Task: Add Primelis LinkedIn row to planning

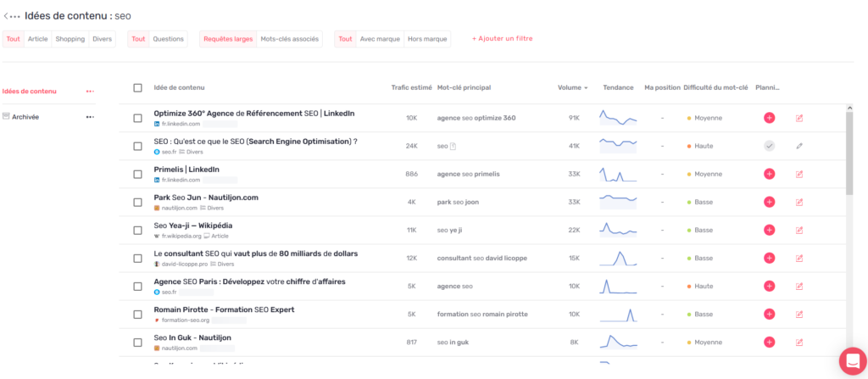Action: tap(769, 174)
